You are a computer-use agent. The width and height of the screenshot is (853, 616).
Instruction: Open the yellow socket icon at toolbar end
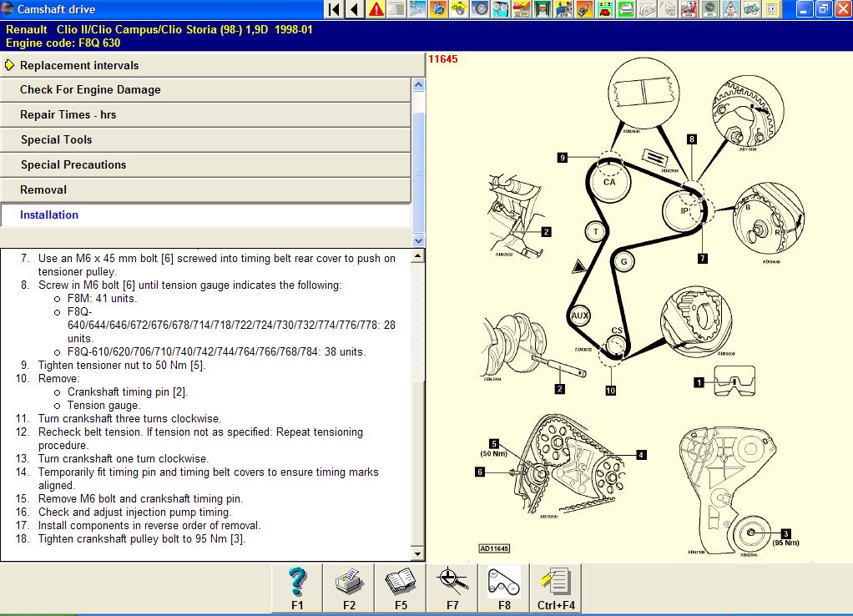click(x=771, y=9)
